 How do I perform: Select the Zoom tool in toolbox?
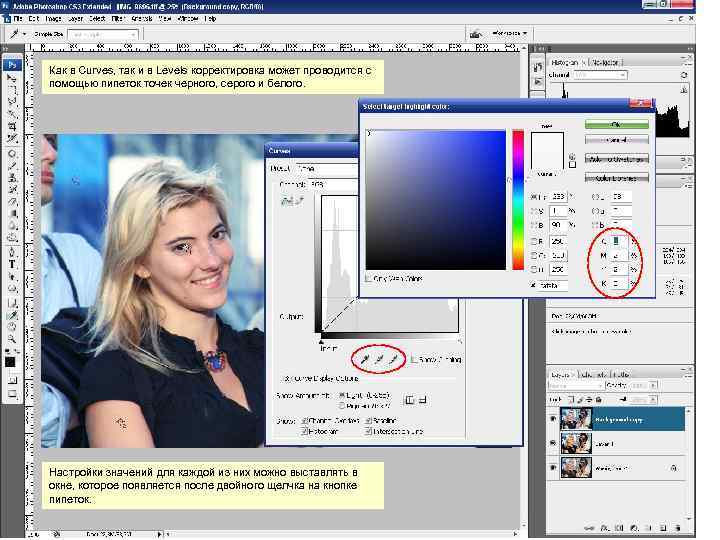click(x=11, y=339)
